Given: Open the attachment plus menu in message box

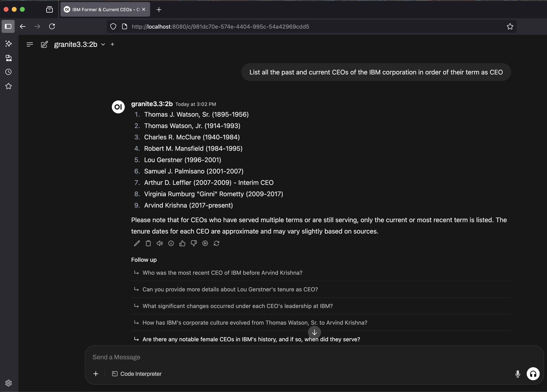Looking at the screenshot, I should tap(96, 374).
